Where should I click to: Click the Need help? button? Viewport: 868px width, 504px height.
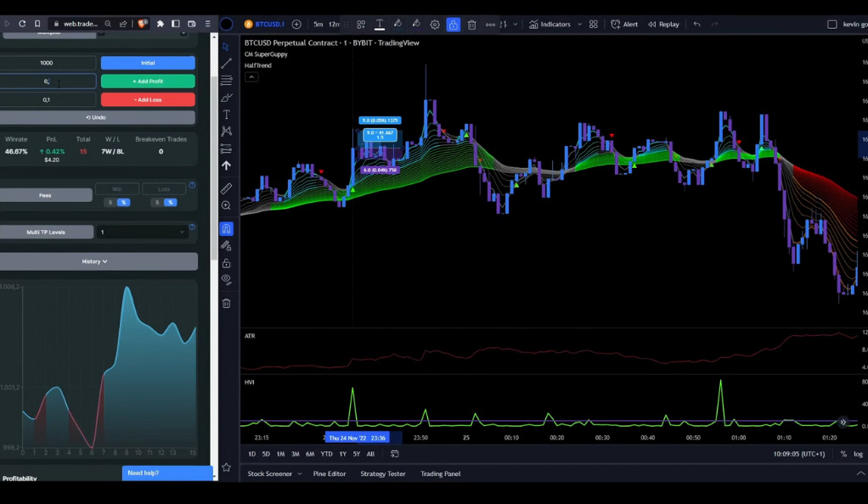click(167, 473)
